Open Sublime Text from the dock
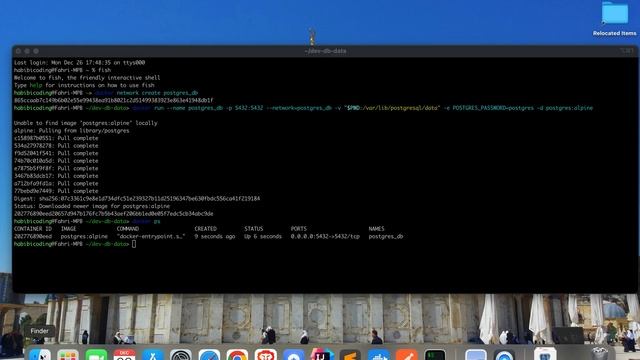Screen dimensions: 640x360 350,355
